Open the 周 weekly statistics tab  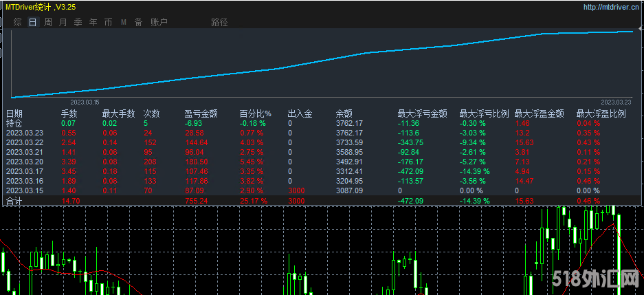[x=48, y=22]
